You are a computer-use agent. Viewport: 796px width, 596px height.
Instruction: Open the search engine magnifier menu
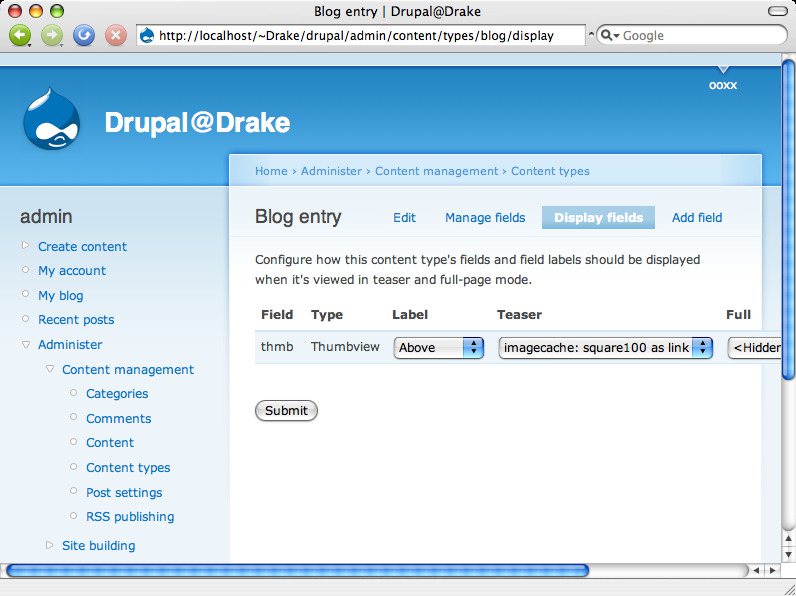coord(610,36)
